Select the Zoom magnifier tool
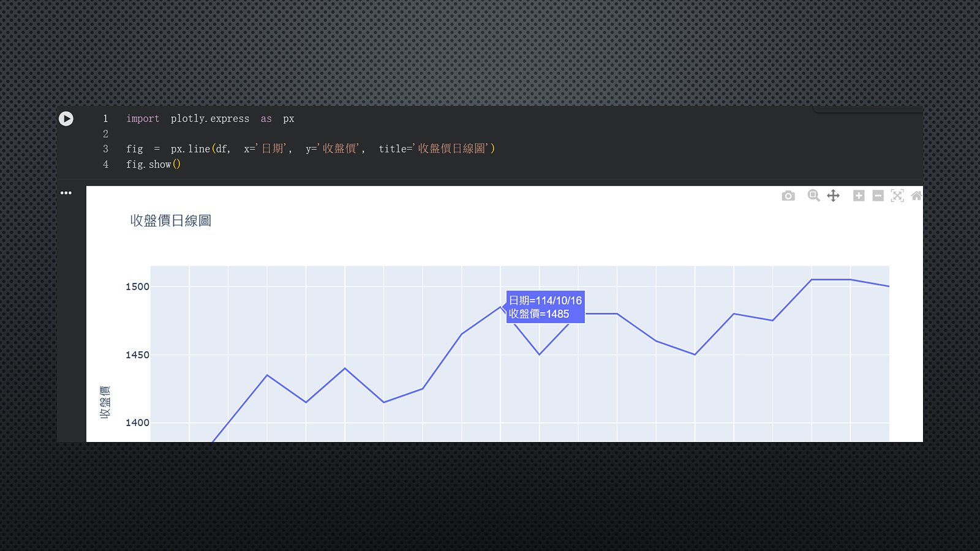 click(x=813, y=196)
